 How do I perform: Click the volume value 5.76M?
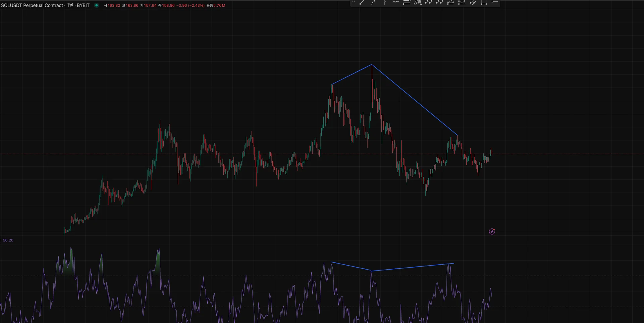[219, 5]
